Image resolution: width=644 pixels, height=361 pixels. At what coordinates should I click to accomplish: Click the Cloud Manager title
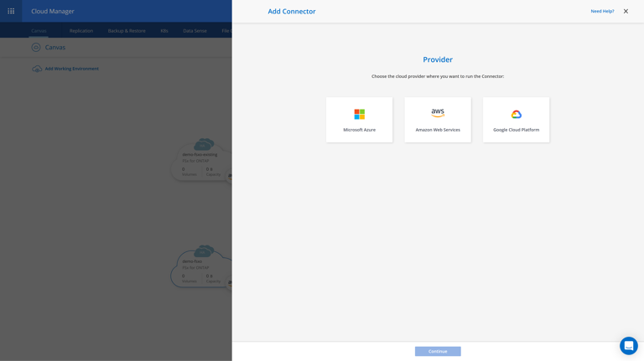[x=53, y=12]
